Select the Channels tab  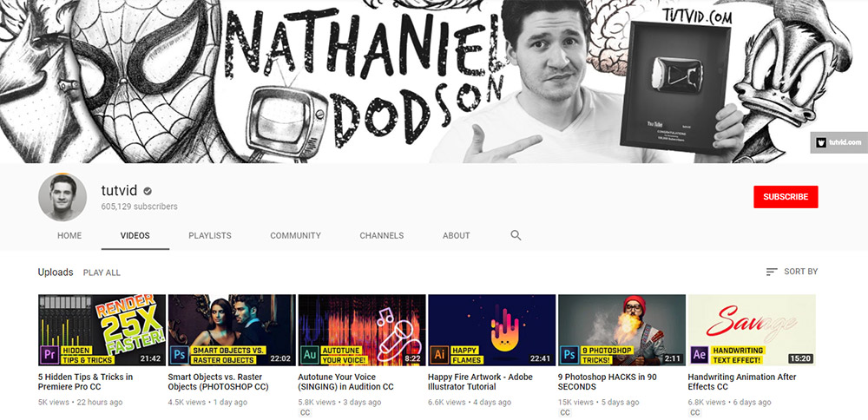382,235
